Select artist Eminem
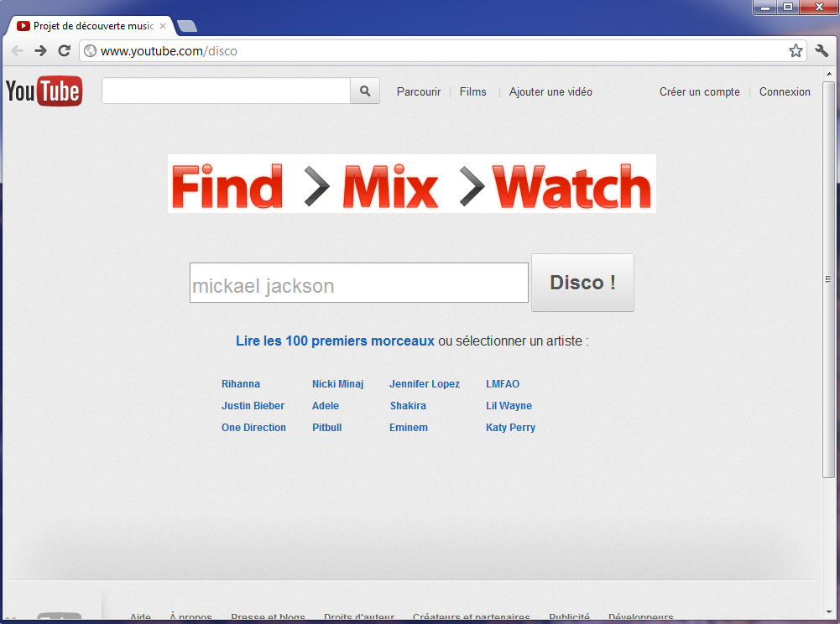This screenshot has width=840, height=624. click(408, 428)
